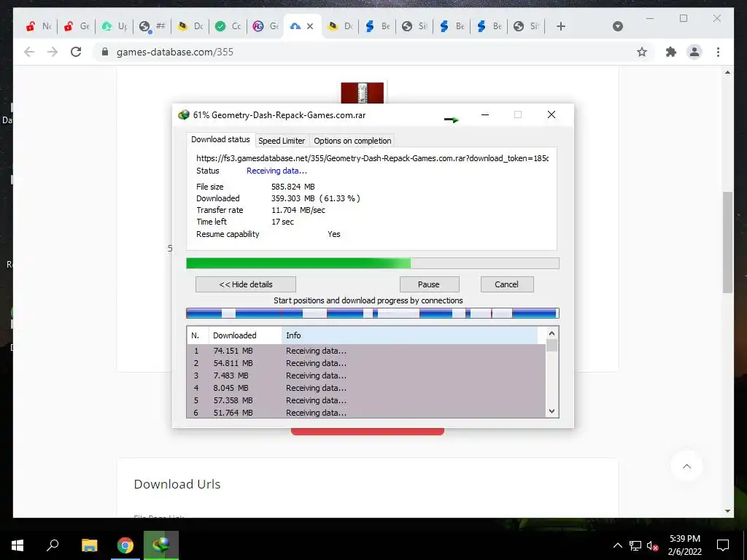The image size is (747, 560).
Task: Click the Downloaded column header
Action: pos(245,335)
